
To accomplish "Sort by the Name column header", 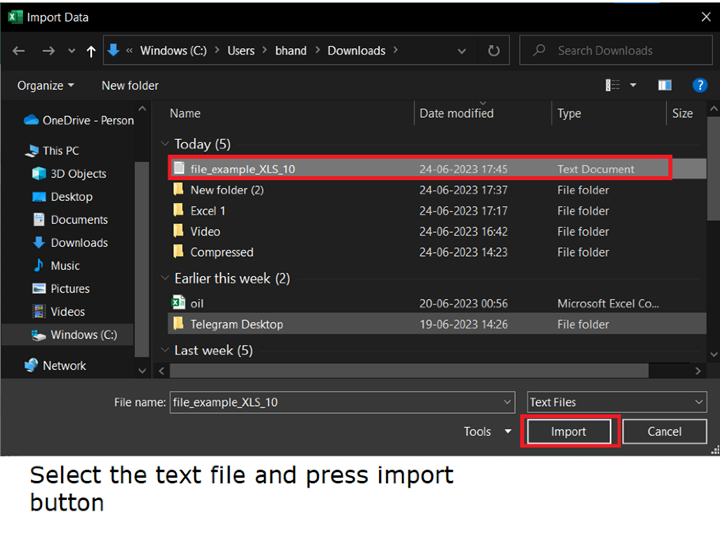I will click(185, 114).
